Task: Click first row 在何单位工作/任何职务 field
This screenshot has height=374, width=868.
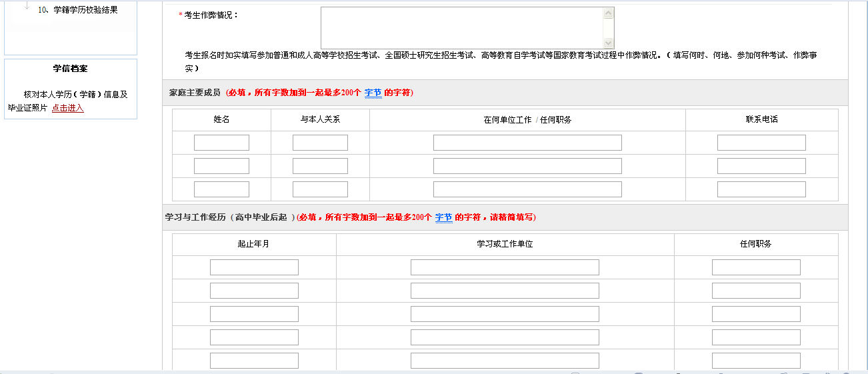Action: [527, 143]
